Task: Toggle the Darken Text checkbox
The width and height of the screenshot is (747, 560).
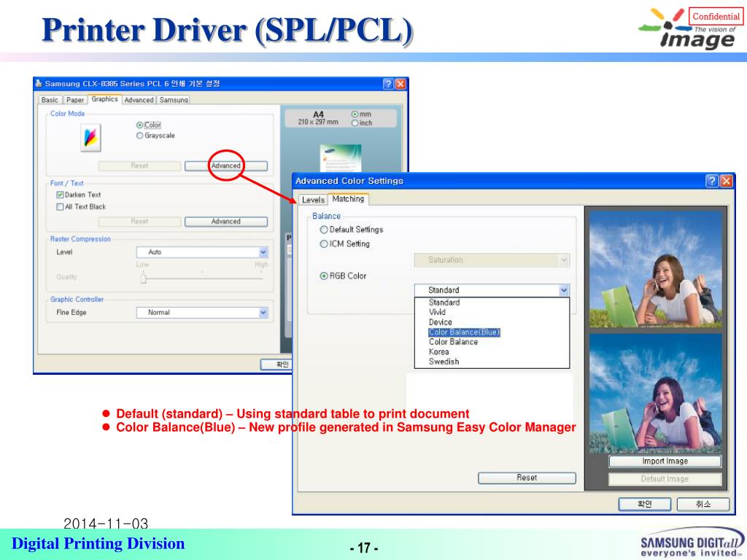Action: [60, 195]
